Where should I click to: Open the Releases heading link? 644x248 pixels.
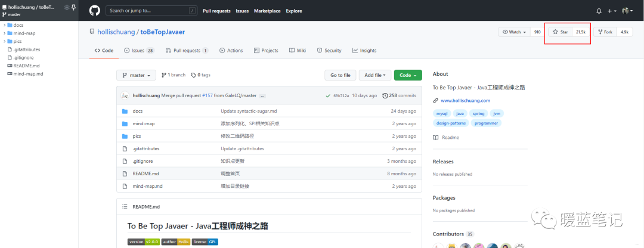click(x=443, y=162)
